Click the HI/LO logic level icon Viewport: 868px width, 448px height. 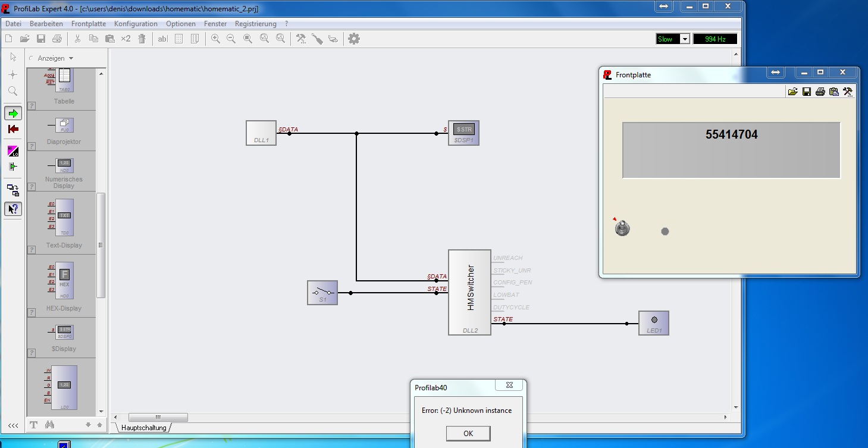pos(13,151)
